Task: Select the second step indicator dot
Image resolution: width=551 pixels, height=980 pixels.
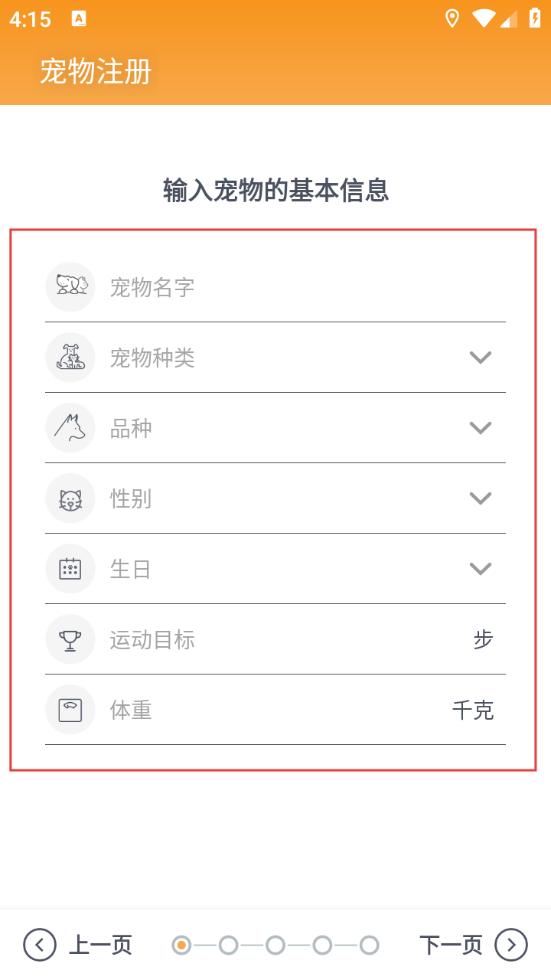Action: click(x=228, y=946)
